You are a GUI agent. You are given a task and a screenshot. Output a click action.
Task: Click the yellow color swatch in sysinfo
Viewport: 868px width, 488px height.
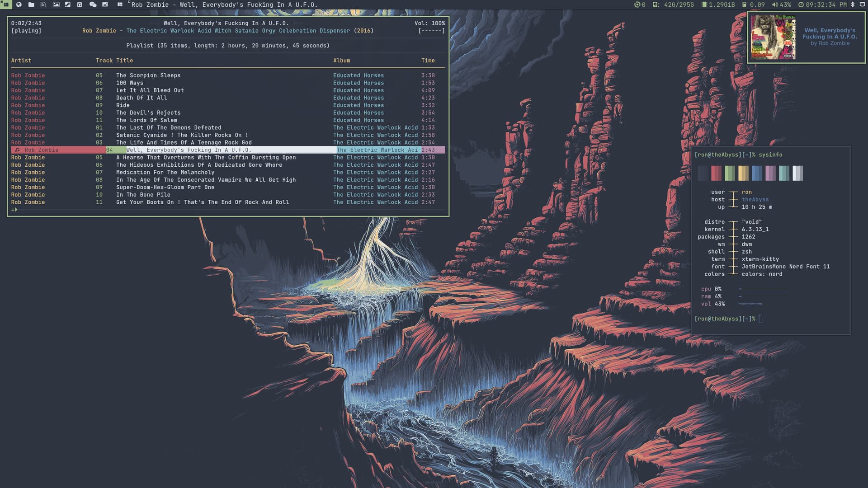(x=743, y=173)
